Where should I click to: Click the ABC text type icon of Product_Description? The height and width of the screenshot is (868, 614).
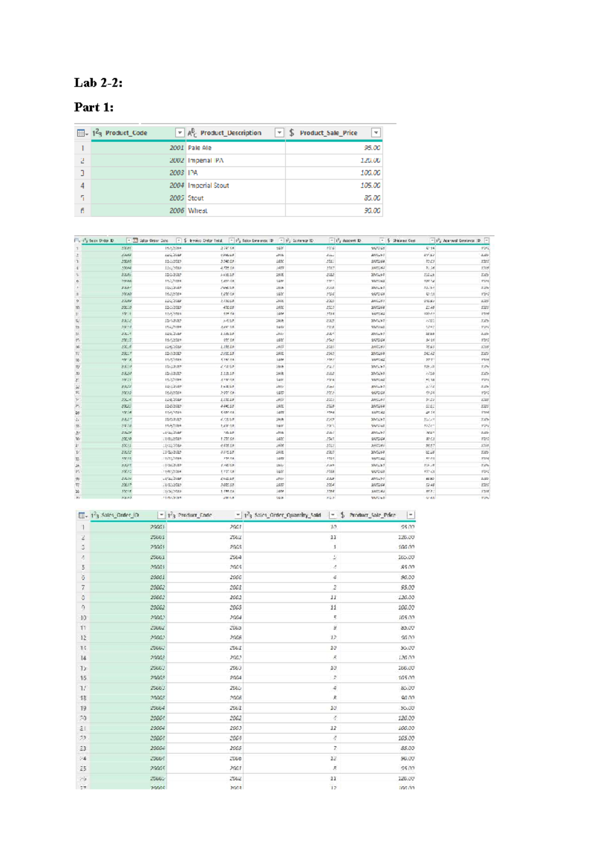point(192,133)
